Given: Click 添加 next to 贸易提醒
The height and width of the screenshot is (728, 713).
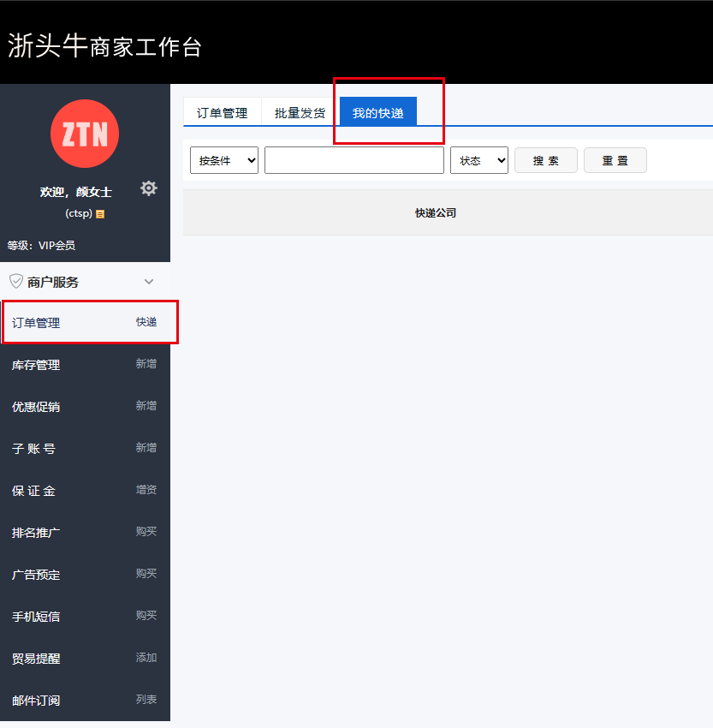Looking at the screenshot, I should click(x=146, y=658).
